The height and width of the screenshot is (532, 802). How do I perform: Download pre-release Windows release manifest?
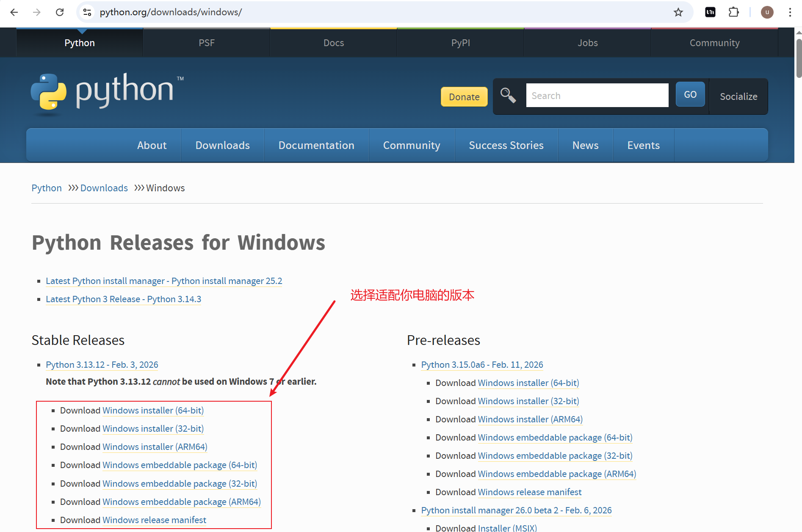tap(530, 492)
